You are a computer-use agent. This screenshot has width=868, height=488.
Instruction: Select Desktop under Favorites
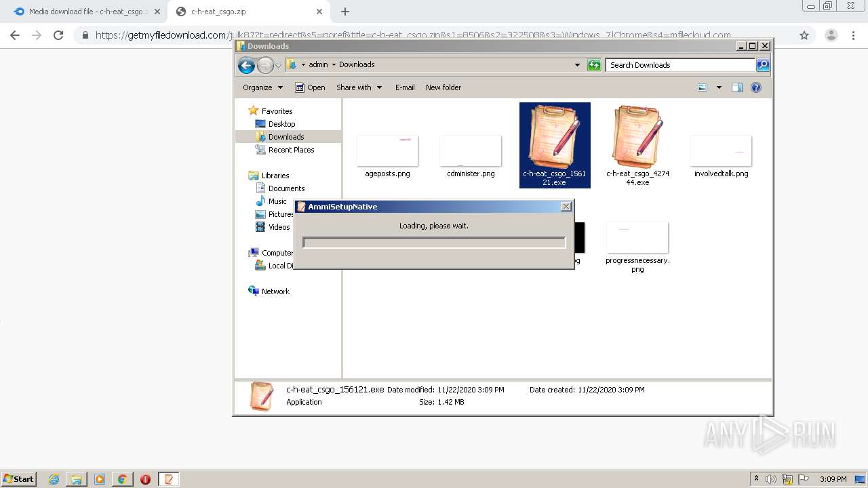[x=281, y=124]
